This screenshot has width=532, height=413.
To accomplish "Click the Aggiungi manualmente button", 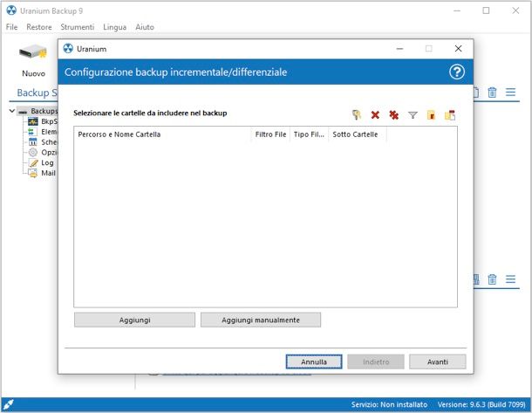I will [261, 320].
